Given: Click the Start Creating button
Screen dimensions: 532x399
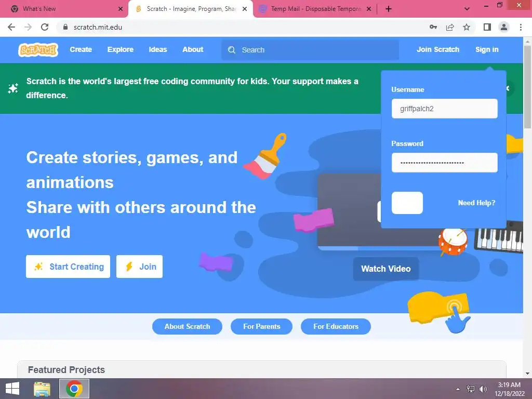Looking at the screenshot, I should 68,267.
